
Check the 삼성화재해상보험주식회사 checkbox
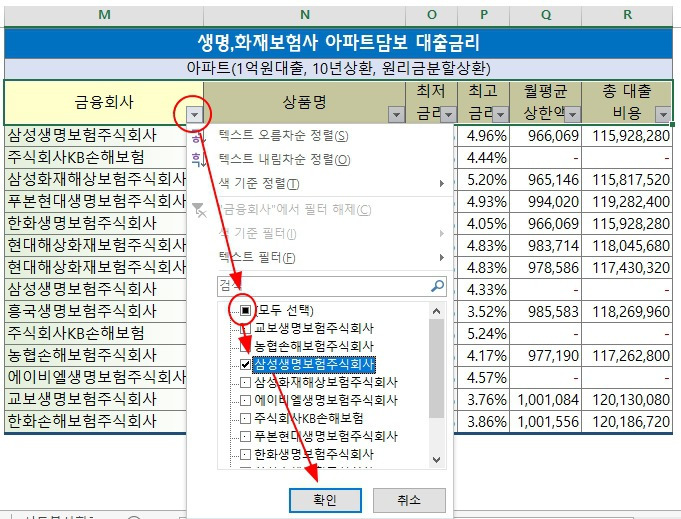click(245, 382)
